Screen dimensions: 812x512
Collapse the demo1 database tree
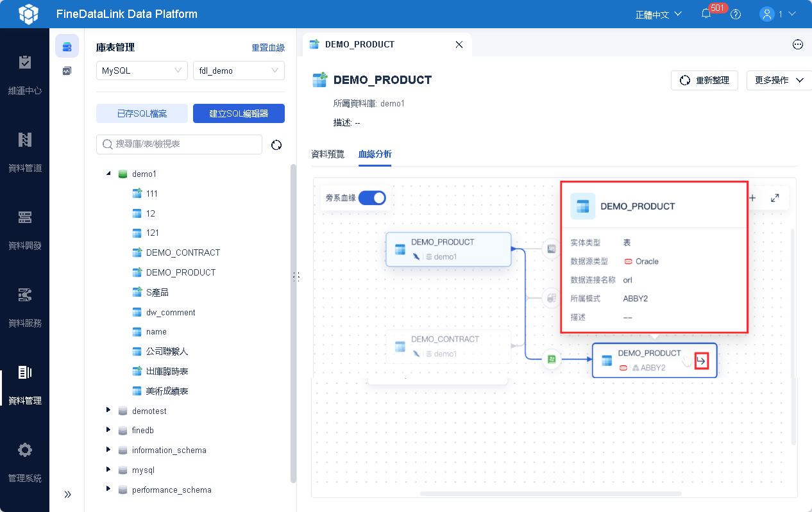click(x=108, y=174)
